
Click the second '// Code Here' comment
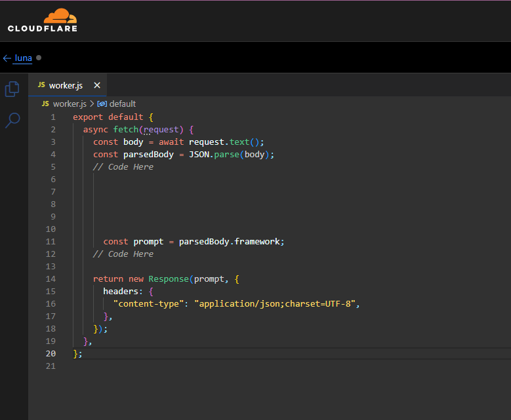[x=123, y=254]
